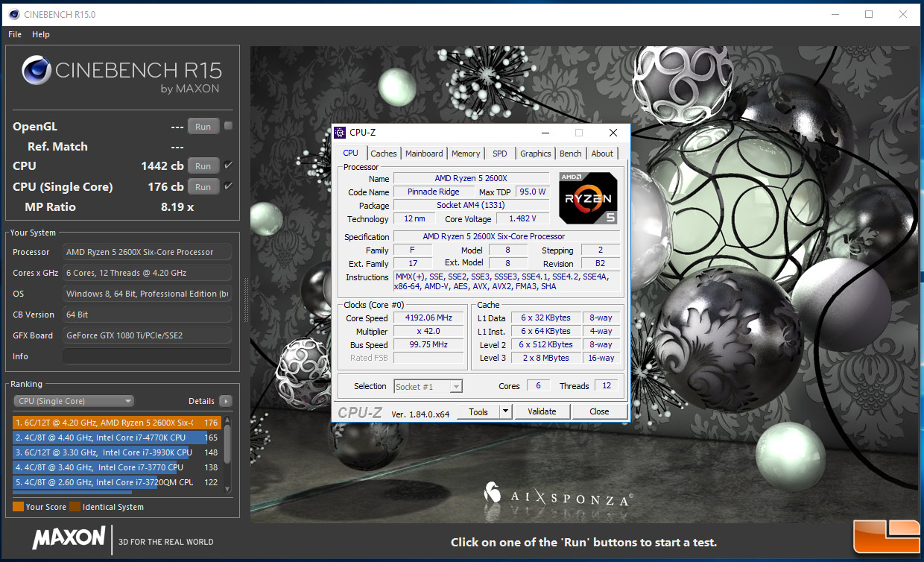Open the Selection 'Socket #1' dropdown

point(428,386)
